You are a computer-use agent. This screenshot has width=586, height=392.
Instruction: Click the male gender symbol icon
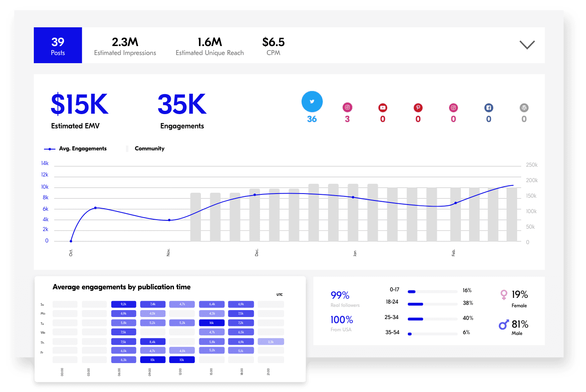coord(504,325)
